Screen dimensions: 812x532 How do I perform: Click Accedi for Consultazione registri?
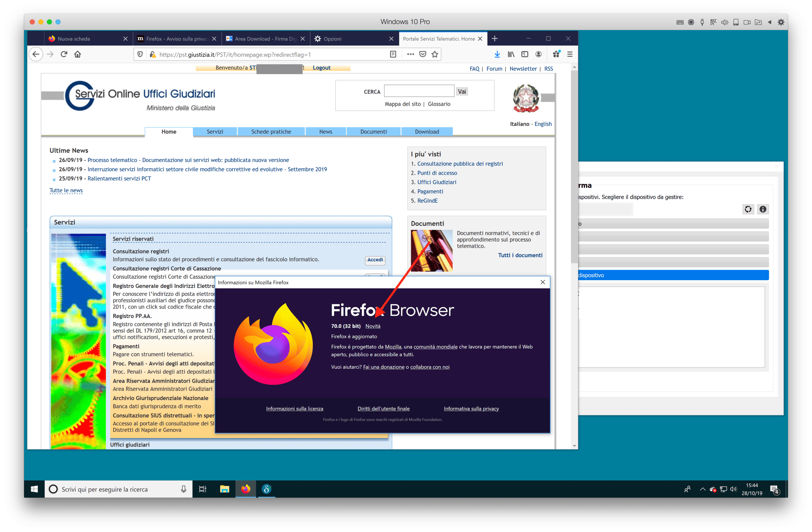(374, 260)
